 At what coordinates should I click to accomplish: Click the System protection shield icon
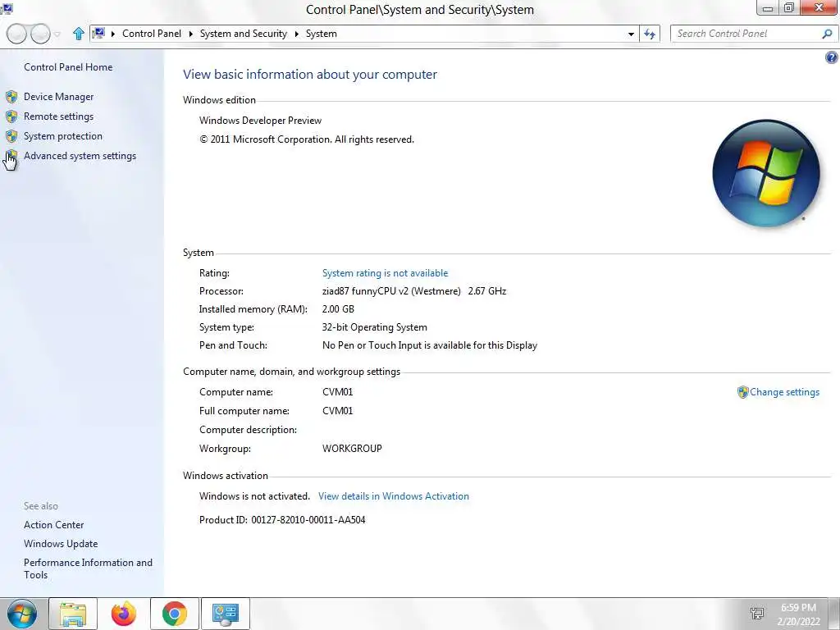tap(11, 137)
